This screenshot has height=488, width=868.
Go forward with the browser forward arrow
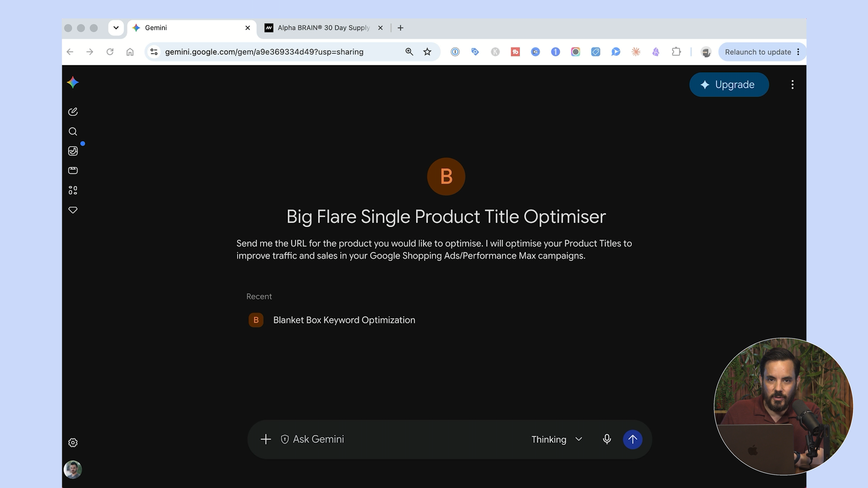click(x=90, y=52)
